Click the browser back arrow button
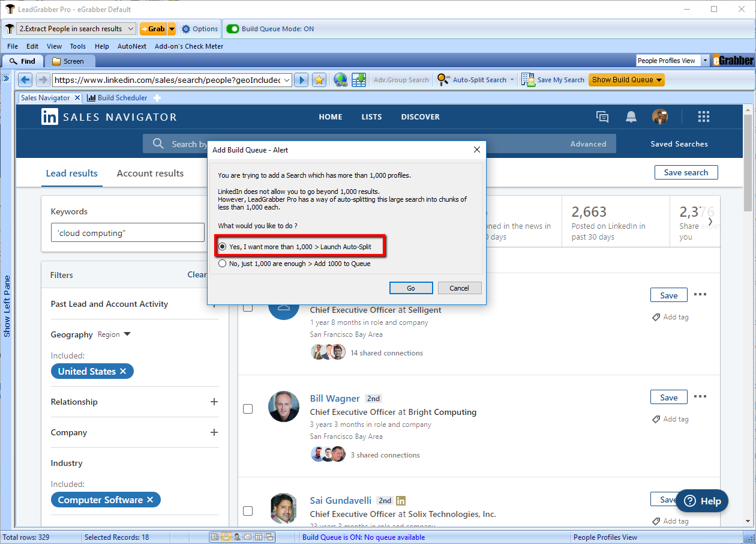 (25, 80)
